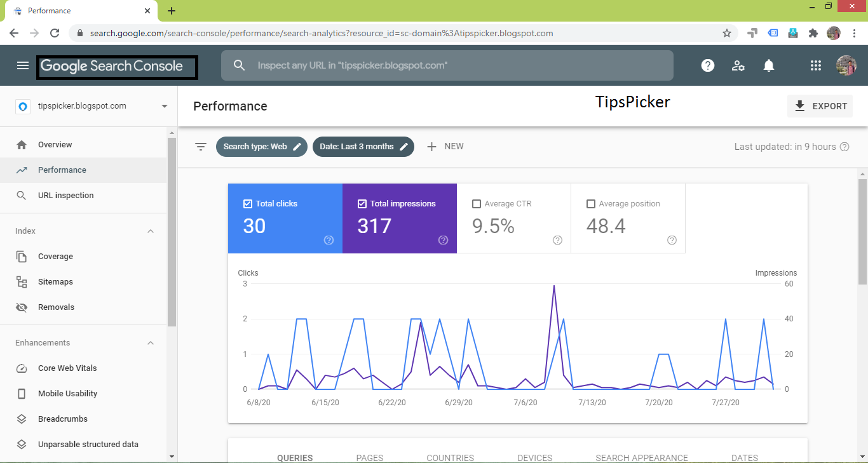Enable the Average CTR checkbox
This screenshot has width=868, height=463.
tap(477, 204)
